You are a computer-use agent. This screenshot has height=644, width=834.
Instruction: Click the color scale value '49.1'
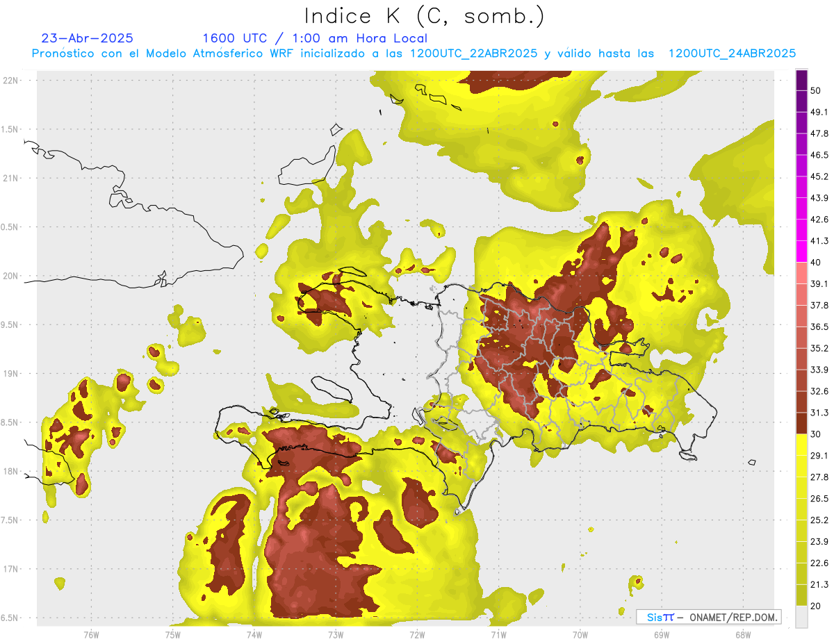819,112
